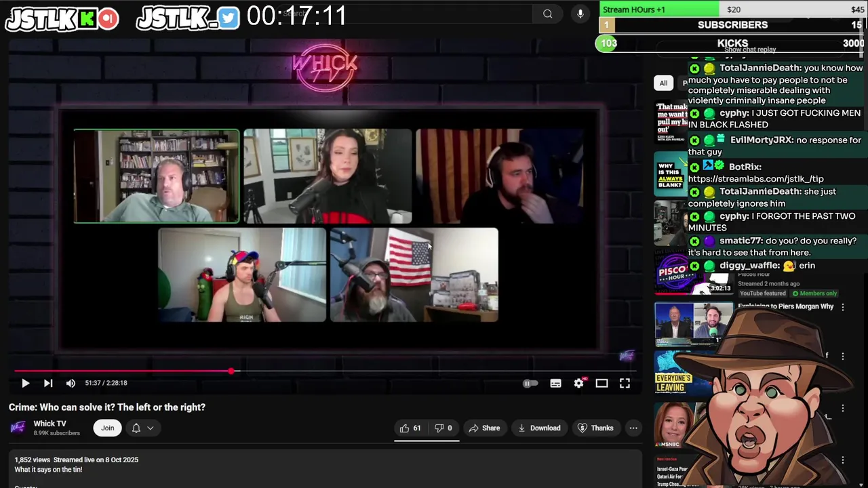Click Show chat replay
This screenshot has height=488, width=868.
750,49
